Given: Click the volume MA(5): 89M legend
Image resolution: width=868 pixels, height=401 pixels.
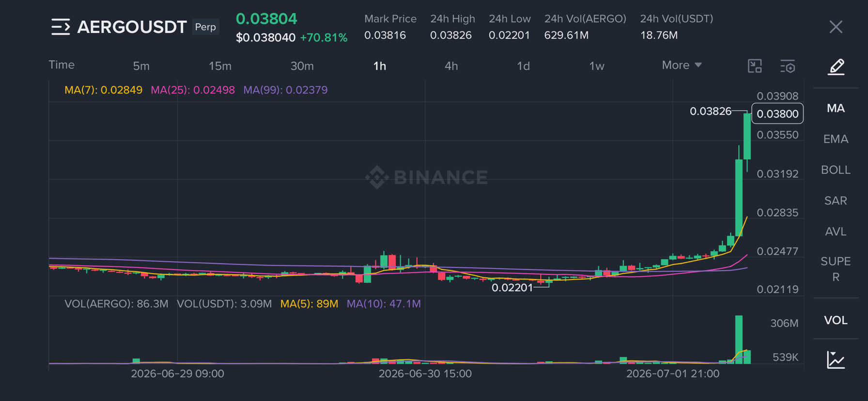Looking at the screenshot, I should tap(309, 304).
